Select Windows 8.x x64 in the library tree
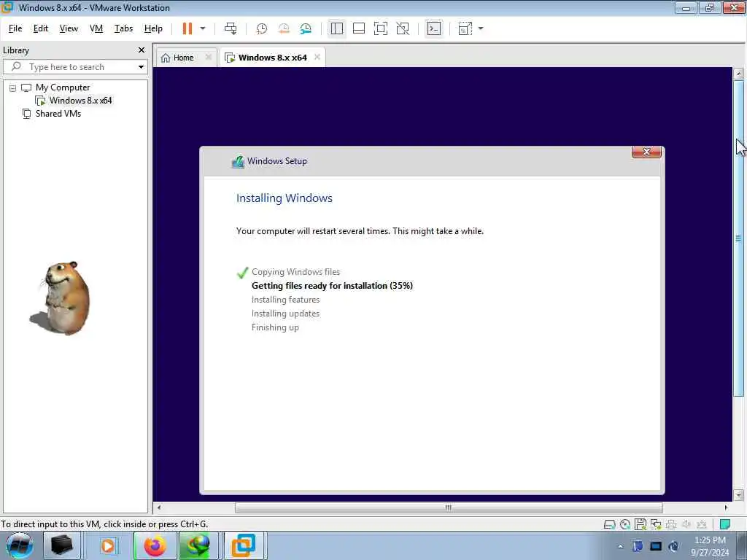 80,101
